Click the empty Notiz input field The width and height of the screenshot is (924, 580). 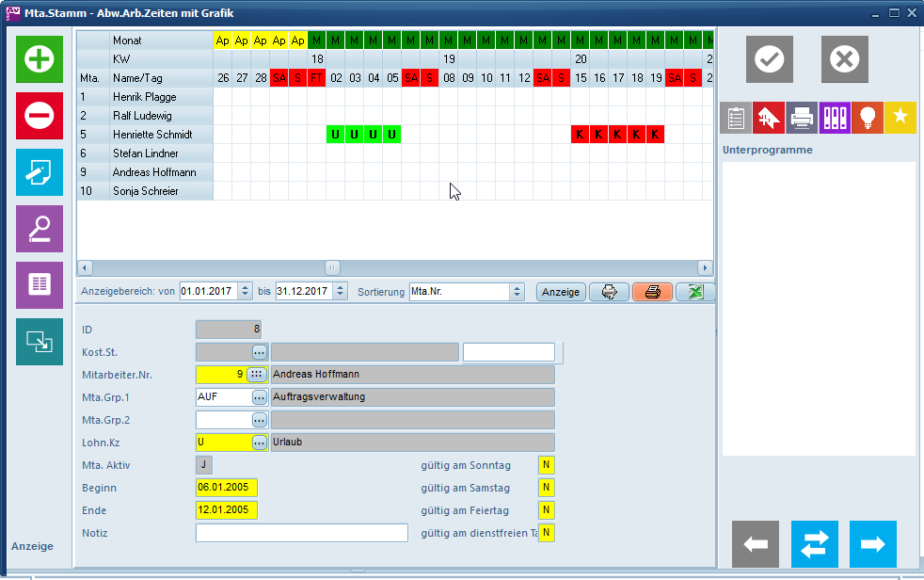[302, 533]
